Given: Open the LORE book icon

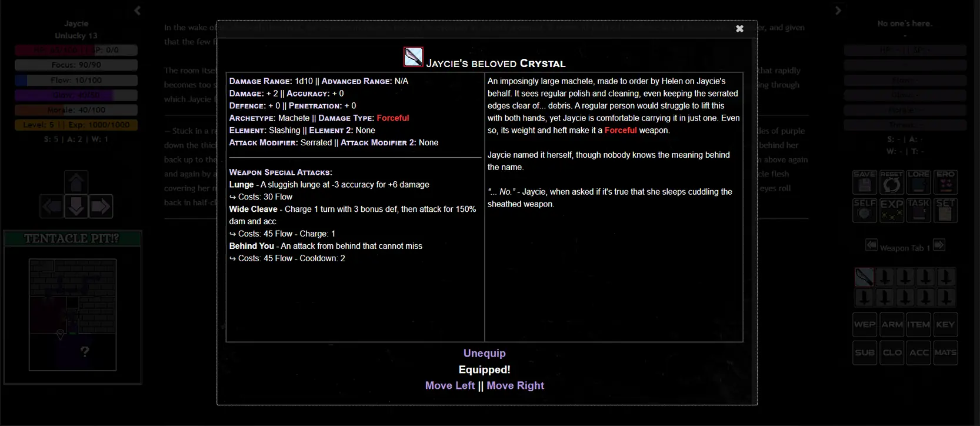Looking at the screenshot, I should [x=918, y=182].
